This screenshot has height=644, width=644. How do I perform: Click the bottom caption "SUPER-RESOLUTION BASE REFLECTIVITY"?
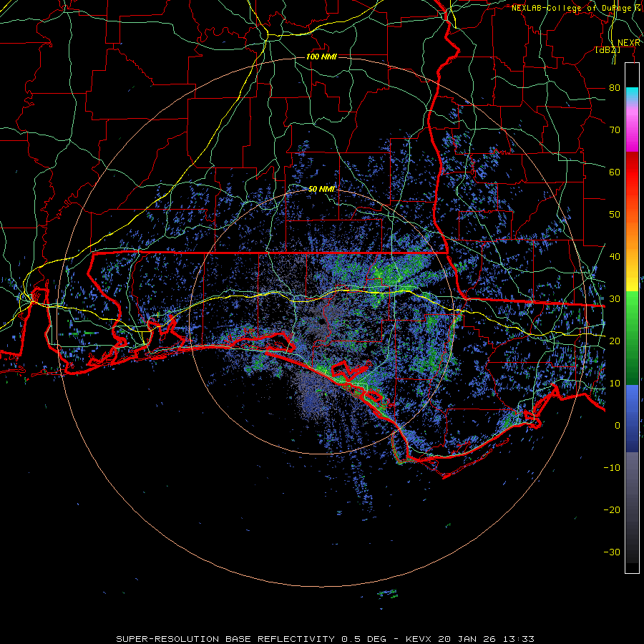[225, 639]
